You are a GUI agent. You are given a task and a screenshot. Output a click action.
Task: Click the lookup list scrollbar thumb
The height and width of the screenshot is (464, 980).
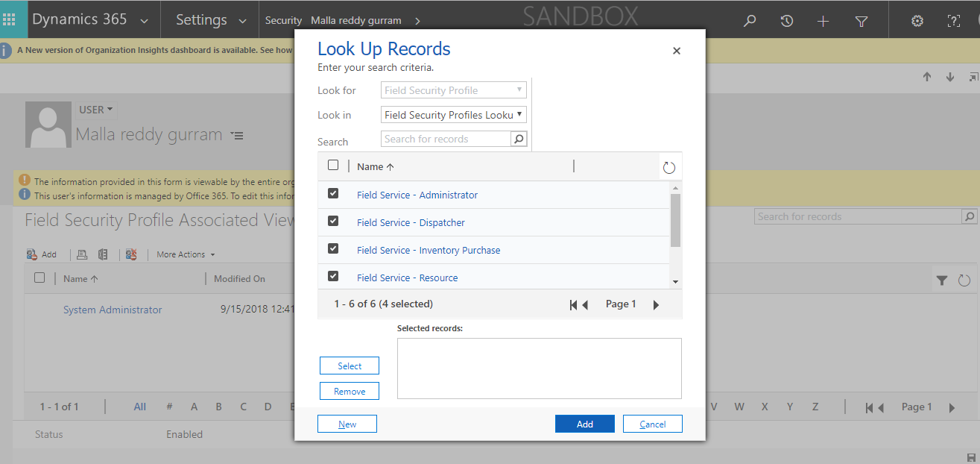coord(675,220)
